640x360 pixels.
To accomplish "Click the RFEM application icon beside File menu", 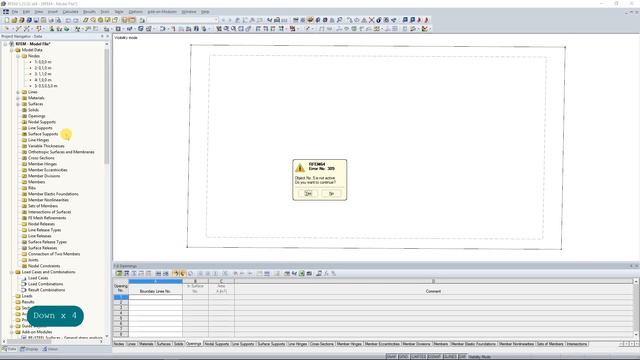I will [x=6, y=12].
